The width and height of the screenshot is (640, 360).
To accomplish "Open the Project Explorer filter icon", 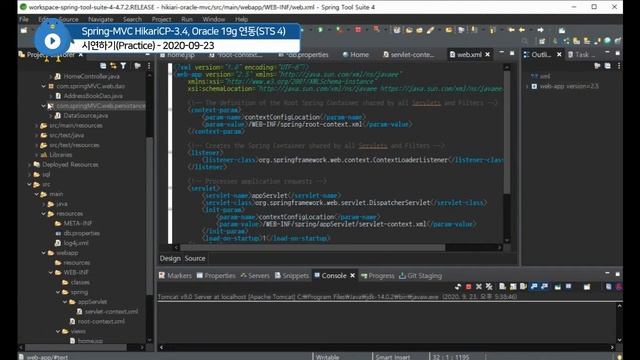I will 123,66.
